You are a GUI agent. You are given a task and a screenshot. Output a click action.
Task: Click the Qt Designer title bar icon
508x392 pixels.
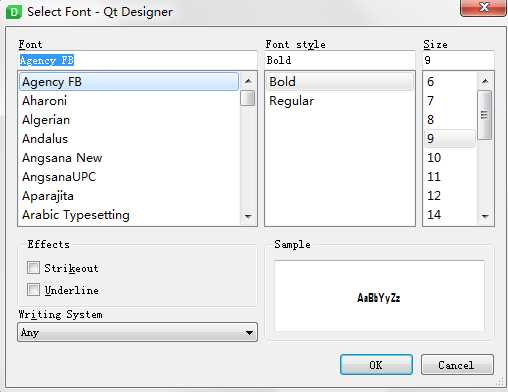tap(13, 12)
